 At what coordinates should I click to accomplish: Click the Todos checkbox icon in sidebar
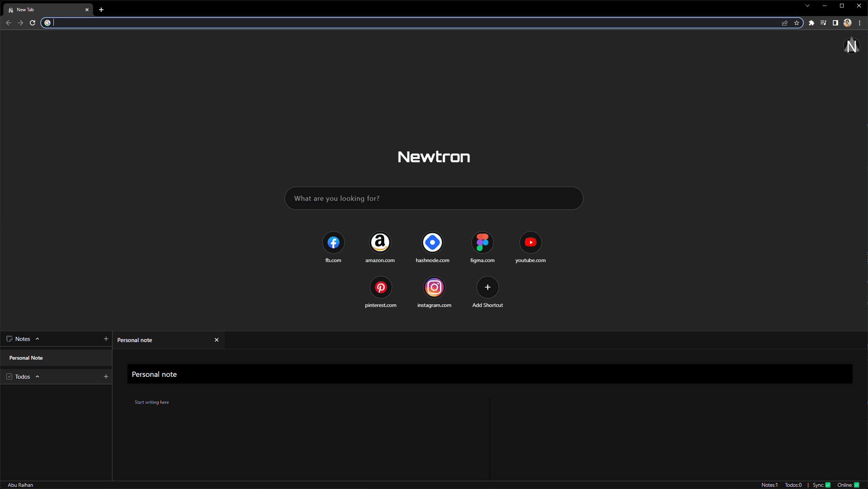(9, 376)
